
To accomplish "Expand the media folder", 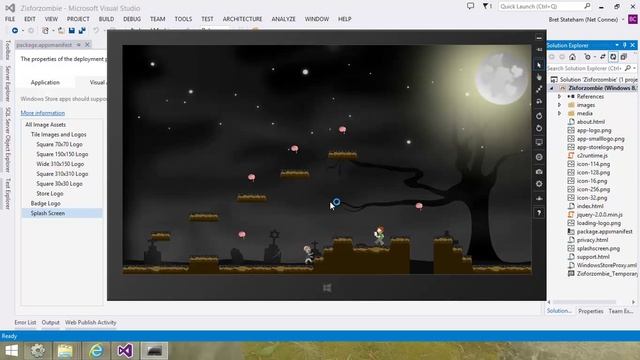I will pyautogui.click(x=560, y=113).
